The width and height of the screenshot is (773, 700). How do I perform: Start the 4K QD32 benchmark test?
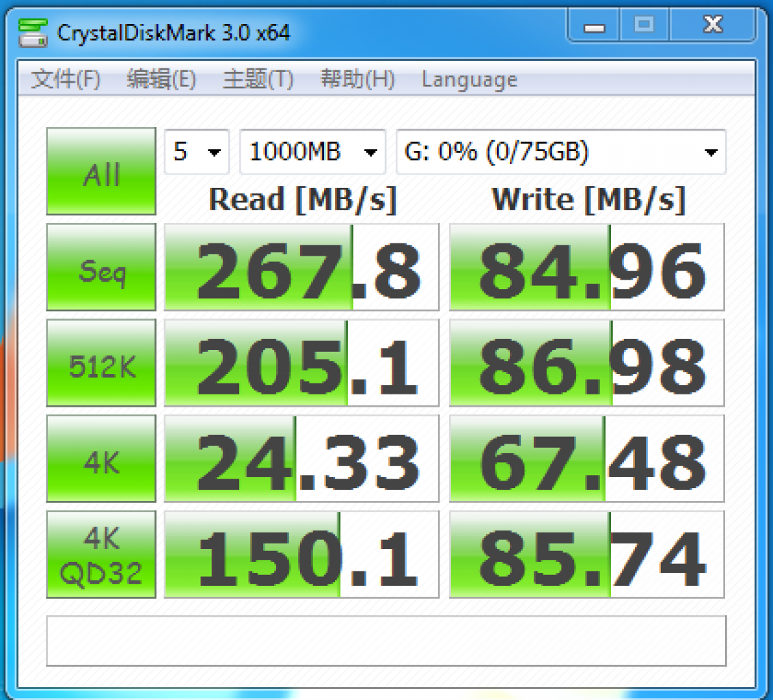(x=101, y=554)
